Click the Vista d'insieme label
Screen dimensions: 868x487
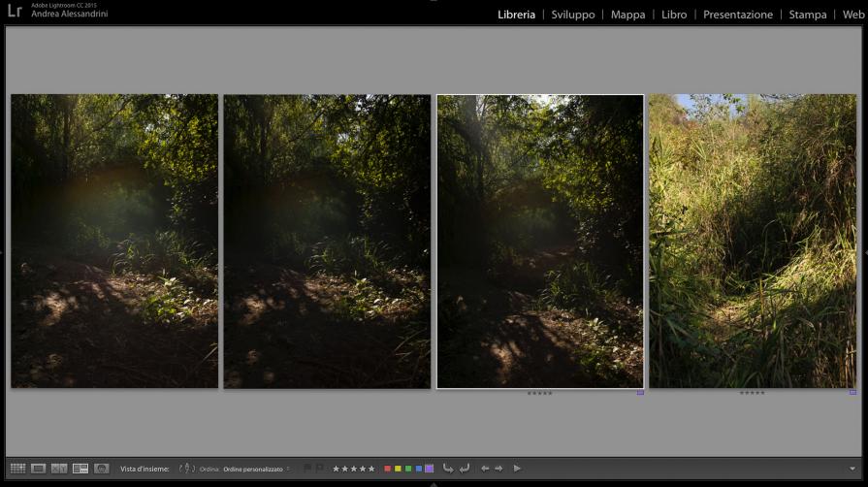click(x=145, y=469)
